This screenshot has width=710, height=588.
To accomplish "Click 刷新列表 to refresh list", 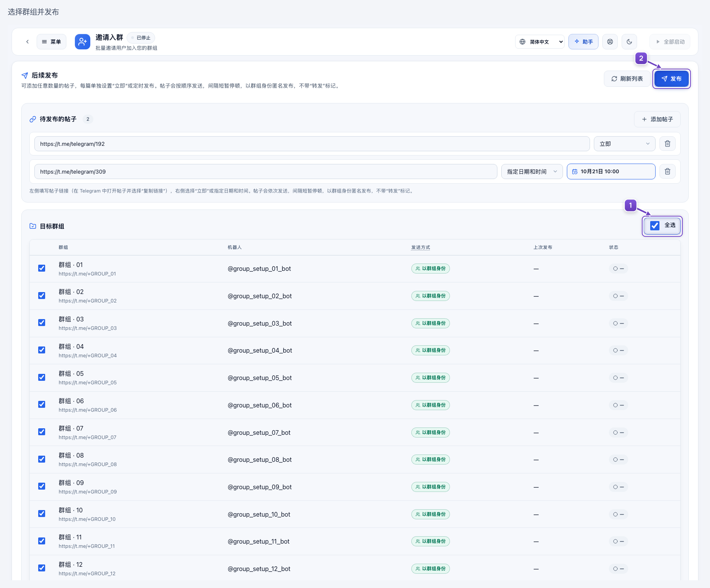I will (627, 79).
